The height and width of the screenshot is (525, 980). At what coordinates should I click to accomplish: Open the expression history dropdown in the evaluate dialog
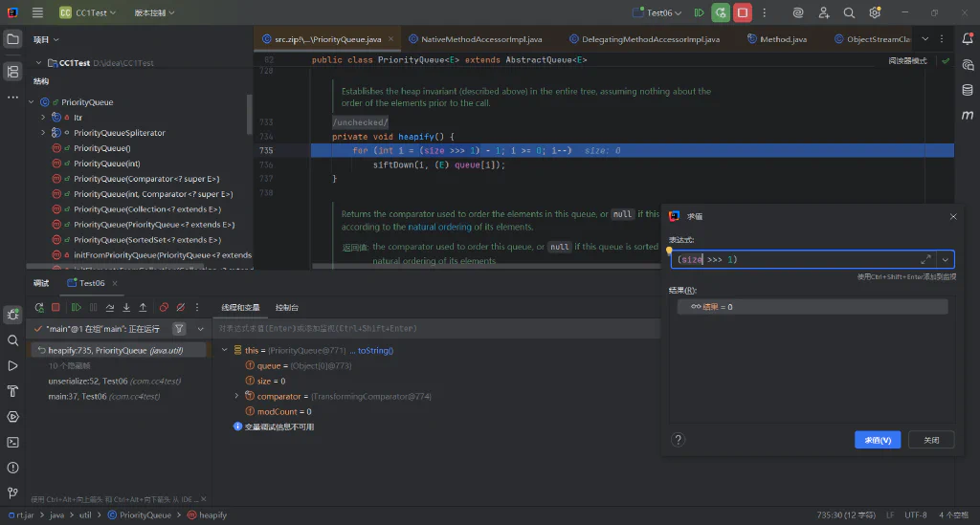pos(945,260)
